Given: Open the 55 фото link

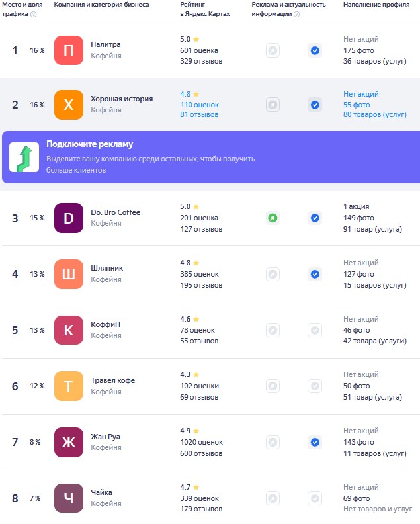Looking at the screenshot, I should (x=357, y=105).
